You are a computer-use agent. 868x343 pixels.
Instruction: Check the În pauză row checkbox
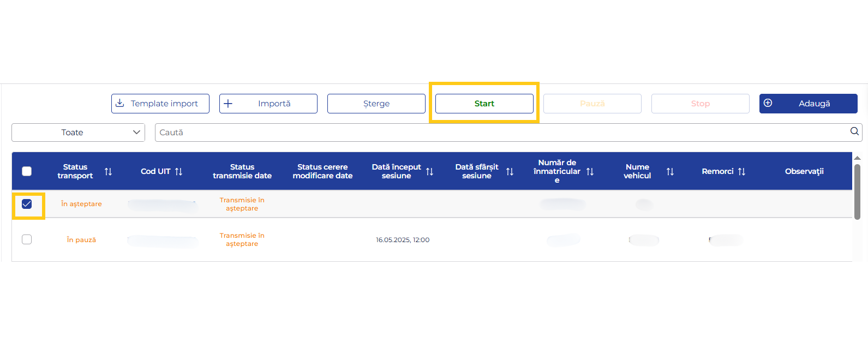pyautogui.click(x=27, y=239)
